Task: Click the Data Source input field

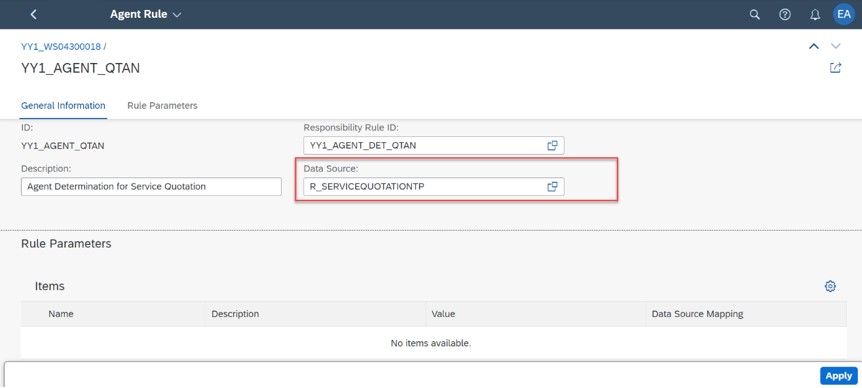Action: pyautogui.click(x=434, y=186)
